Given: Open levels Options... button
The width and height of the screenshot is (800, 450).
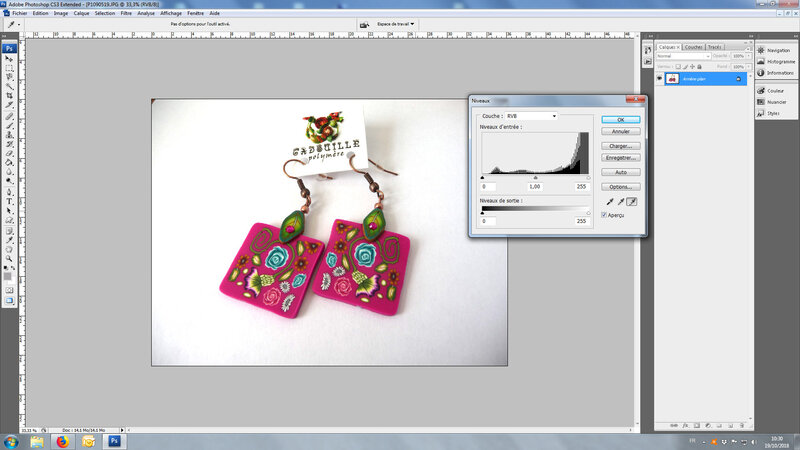Looking at the screenshot, I should [x=620, y=187].
